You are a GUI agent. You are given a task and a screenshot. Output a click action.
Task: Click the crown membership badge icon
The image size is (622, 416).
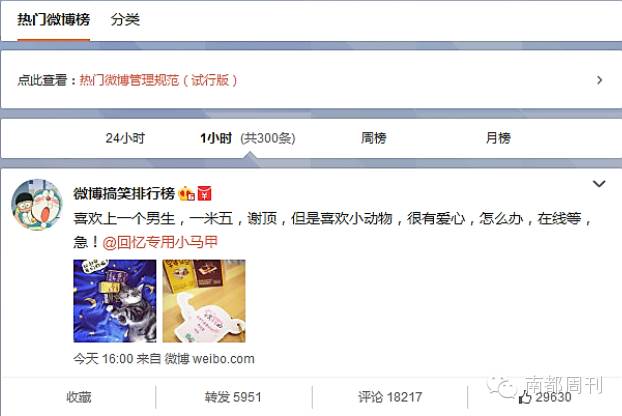186,194
